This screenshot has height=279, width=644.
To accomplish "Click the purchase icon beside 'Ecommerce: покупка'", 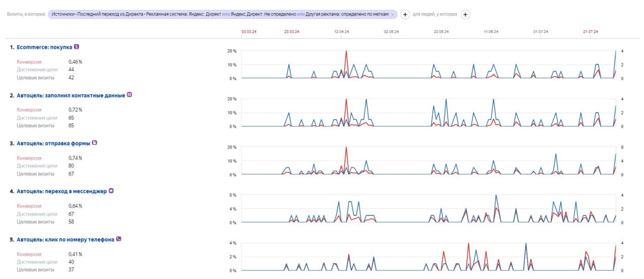I will (x=76, y=46).
